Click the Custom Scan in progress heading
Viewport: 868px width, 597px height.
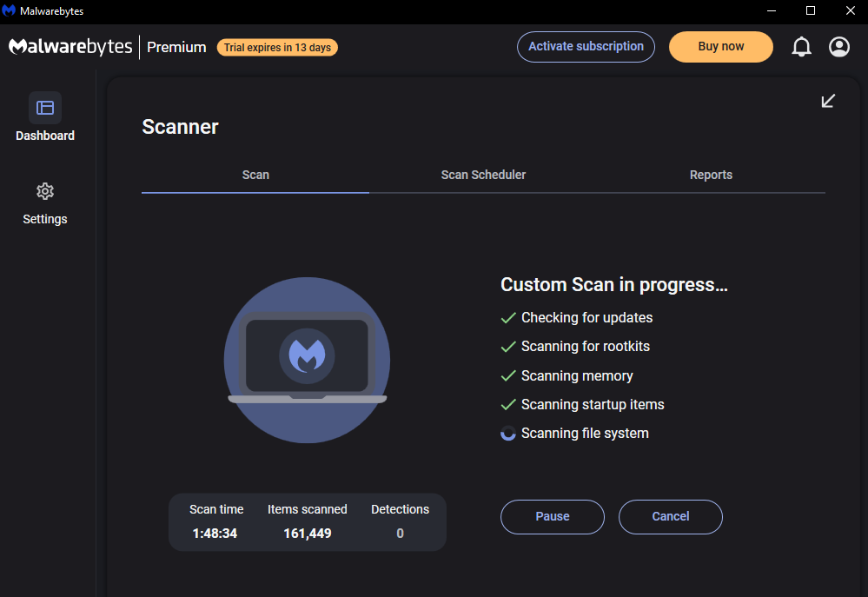614,285
